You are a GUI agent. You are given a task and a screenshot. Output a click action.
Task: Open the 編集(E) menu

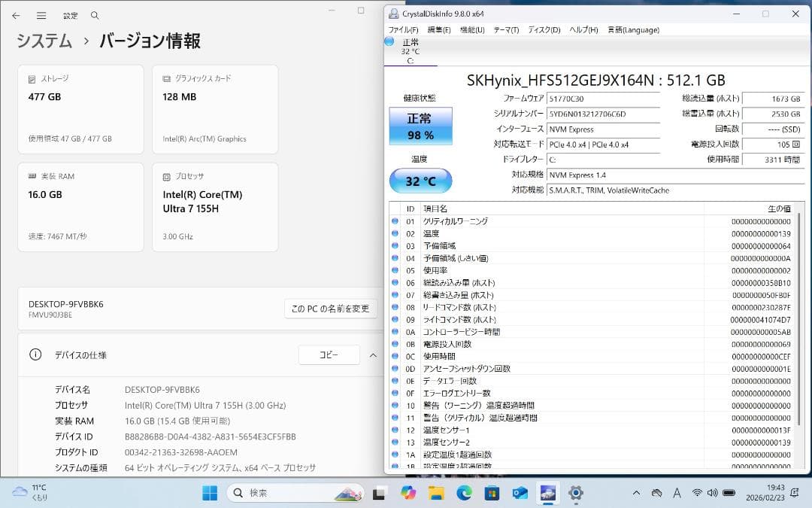(438, 30)
